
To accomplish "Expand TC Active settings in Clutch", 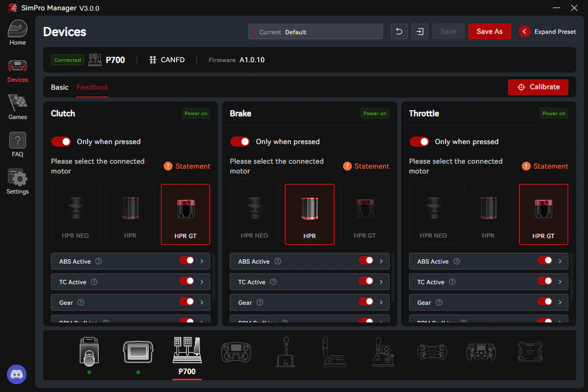I will pos(202,282).
